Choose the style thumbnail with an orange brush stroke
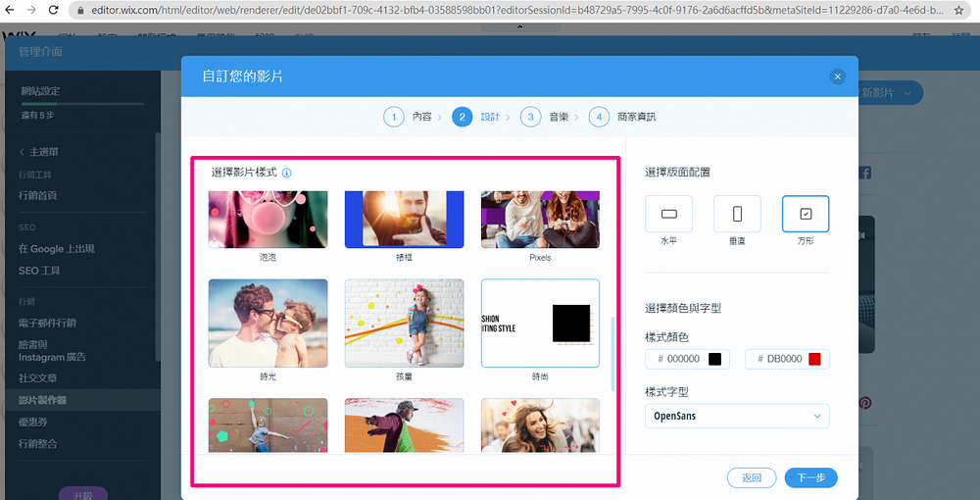Screen dimensions: 980x500 coord(405,425)
